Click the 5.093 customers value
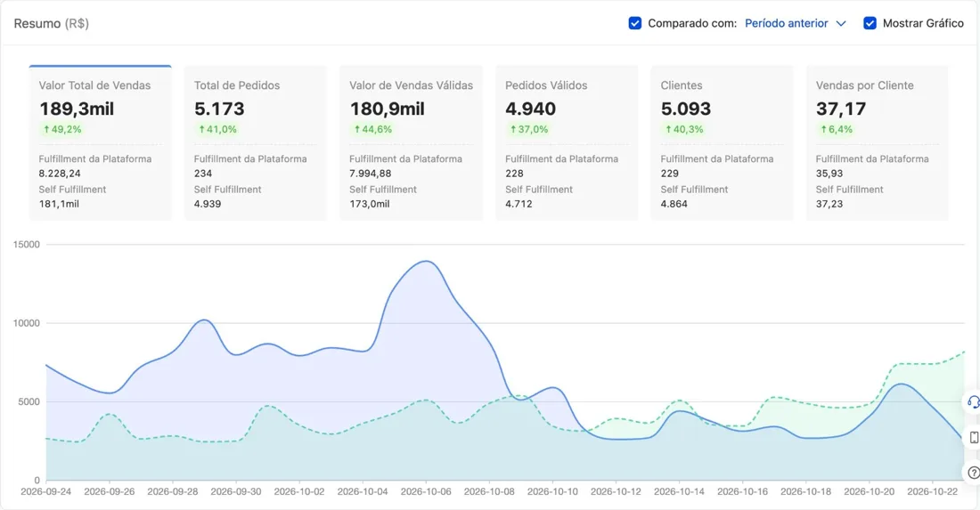The image size is (980, 510). tap(686, 109)
